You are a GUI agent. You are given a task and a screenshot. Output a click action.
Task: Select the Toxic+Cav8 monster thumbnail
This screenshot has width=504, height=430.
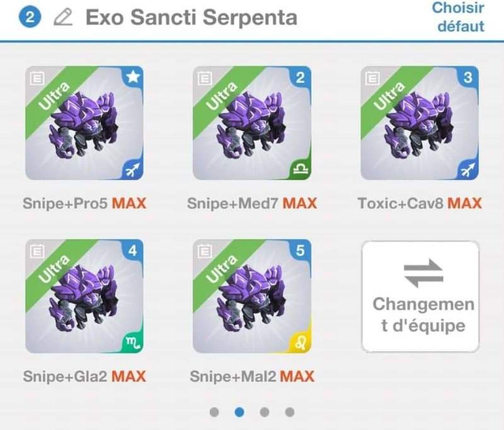click(x=420, y=123)
